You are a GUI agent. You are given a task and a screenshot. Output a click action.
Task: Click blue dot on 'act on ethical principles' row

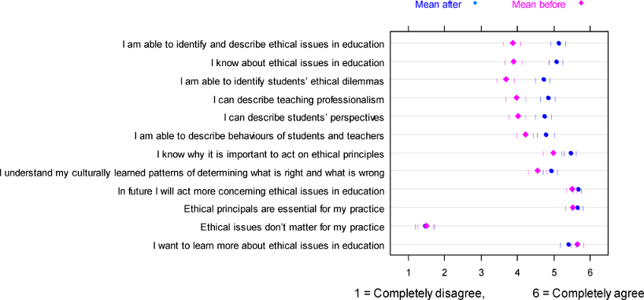click(571, 154)
